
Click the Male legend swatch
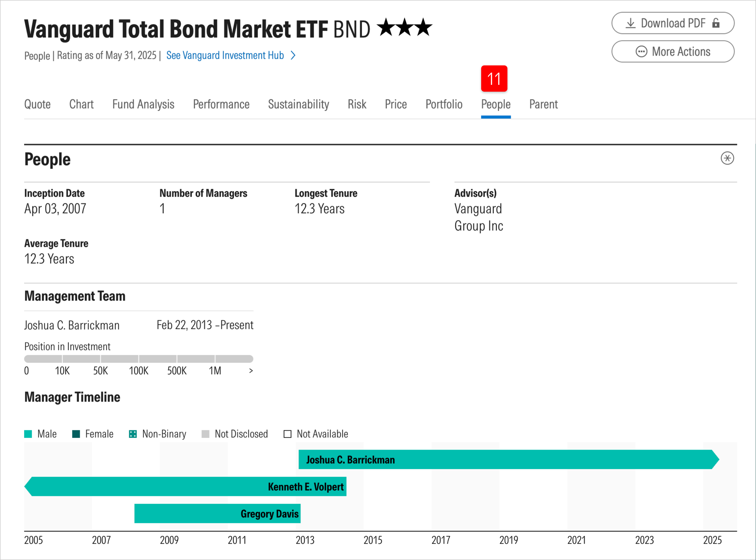click(28, 434)
